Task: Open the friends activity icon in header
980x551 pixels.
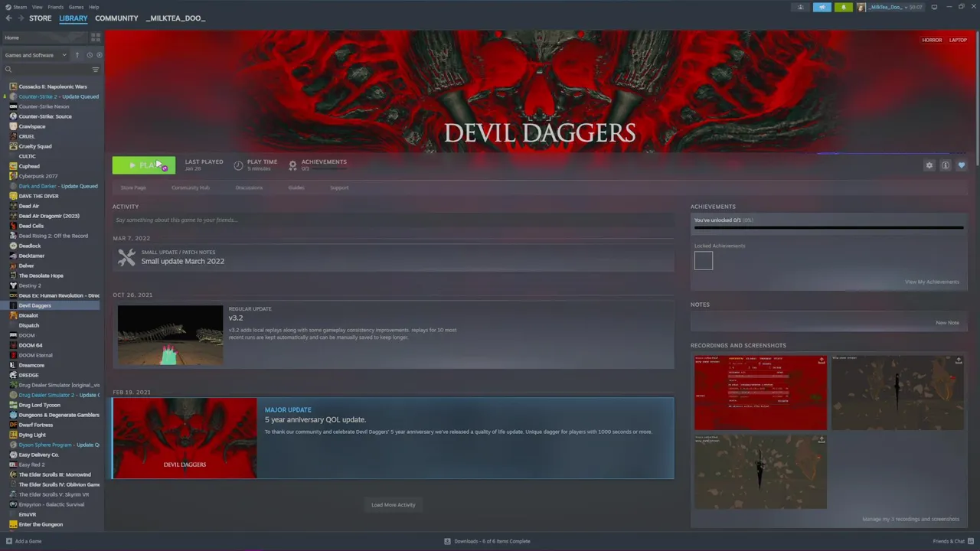Action: [801, 7]
